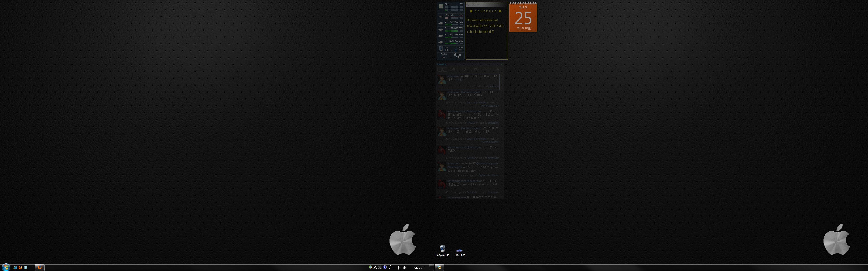Switch to the direct messages envelope tab
The height and width of the screenshot is (271, 868).
click(475, 70)
